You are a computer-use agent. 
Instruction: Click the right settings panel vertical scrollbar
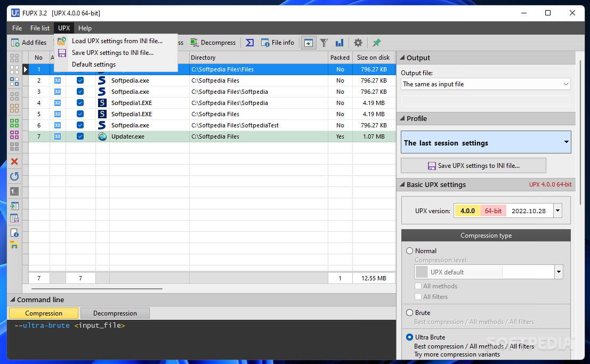580,132
